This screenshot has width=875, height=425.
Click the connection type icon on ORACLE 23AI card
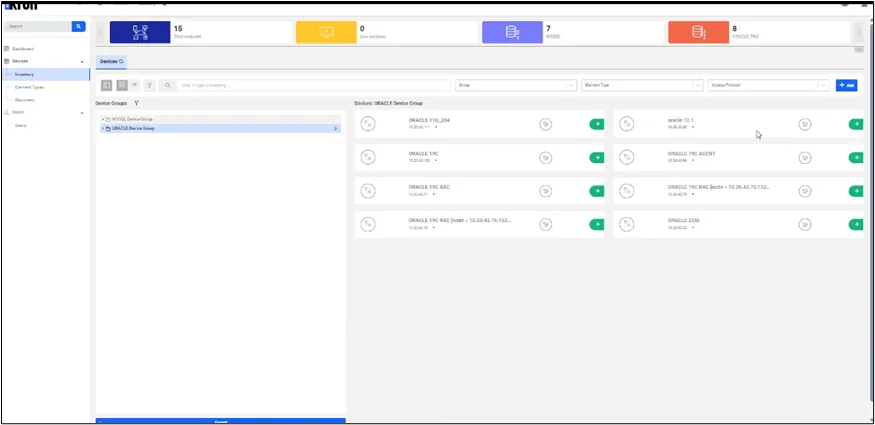[x=805, y=225]
